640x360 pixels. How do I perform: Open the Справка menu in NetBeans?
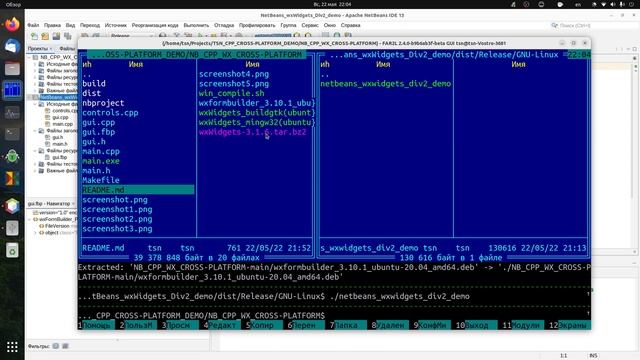click(350, 25)
